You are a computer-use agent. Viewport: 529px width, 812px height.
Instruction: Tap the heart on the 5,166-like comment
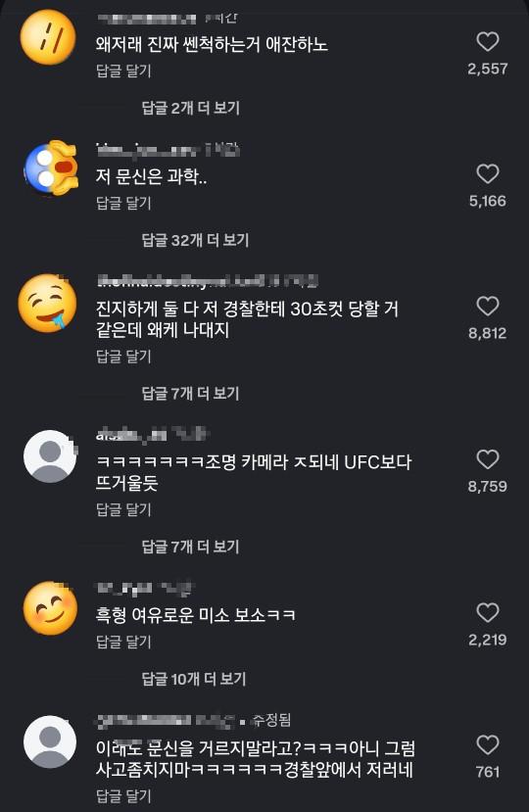tap(487, 174)
